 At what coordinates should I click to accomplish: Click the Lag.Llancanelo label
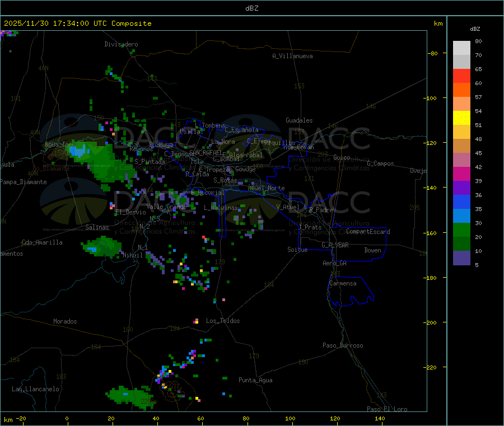(35, 389)
